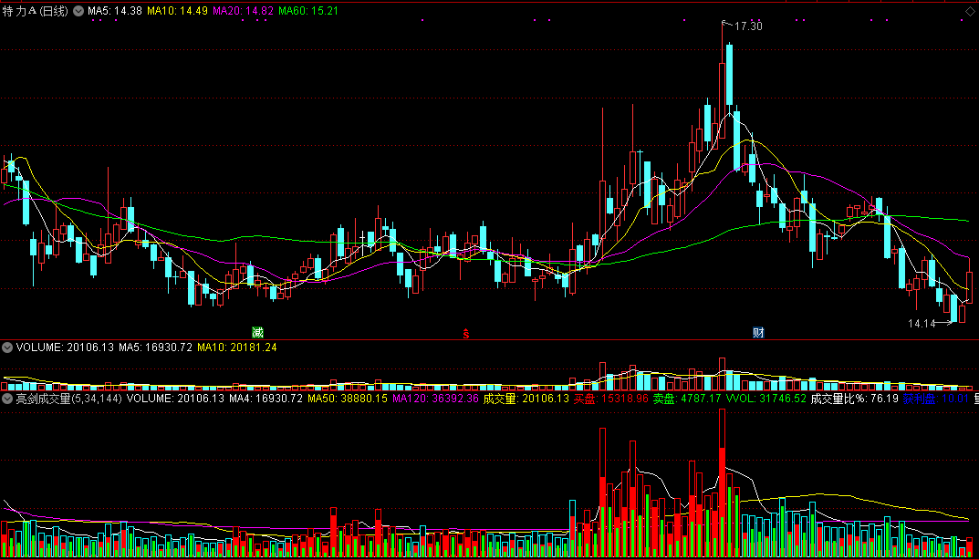
Task: Click the blue 获利盘: 10.01 label
Action: [936, 399]
